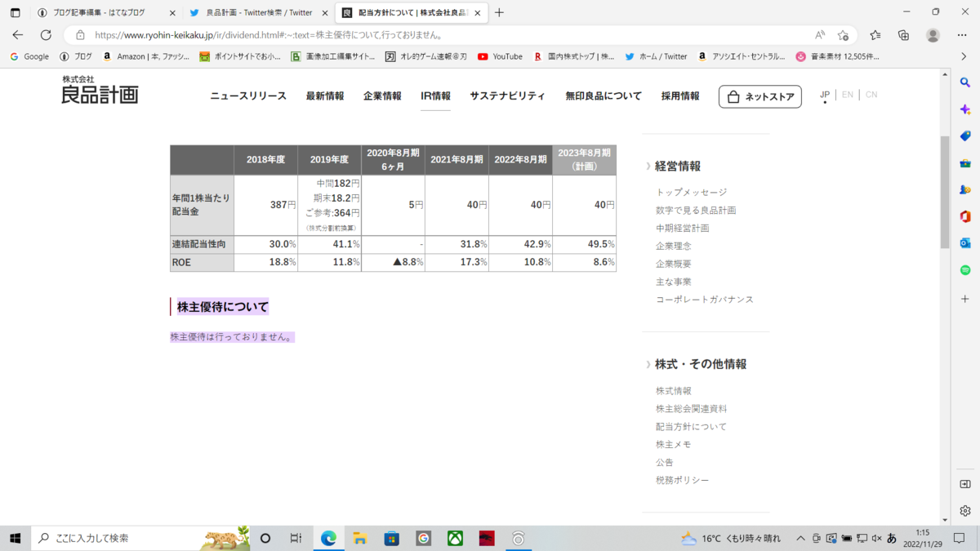
Task: Open the 数字で見る良品計画 link
Action: point(696,210)
